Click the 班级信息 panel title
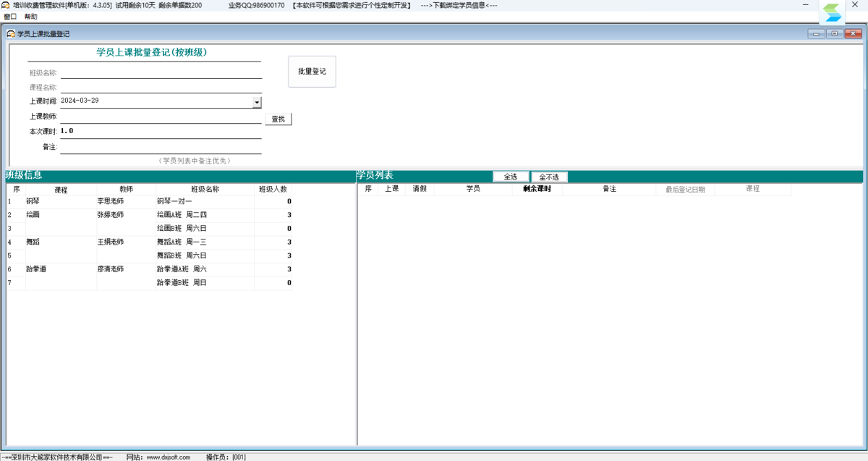The height and width of the screenshot is (461, 868). 24,175
